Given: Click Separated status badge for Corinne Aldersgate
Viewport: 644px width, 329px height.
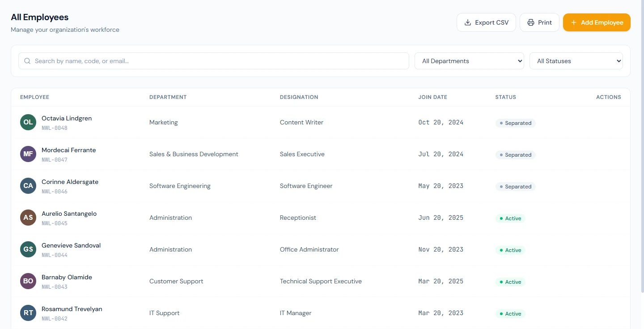Looking at the screenshot, I should point(515,187).
